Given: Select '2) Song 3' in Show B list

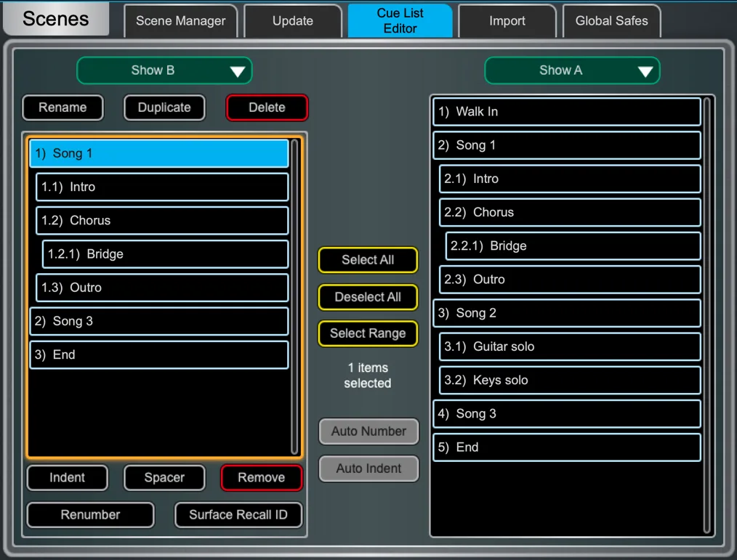Looking at the screenshot, I should pyautogui.click(x=159, y=321).
